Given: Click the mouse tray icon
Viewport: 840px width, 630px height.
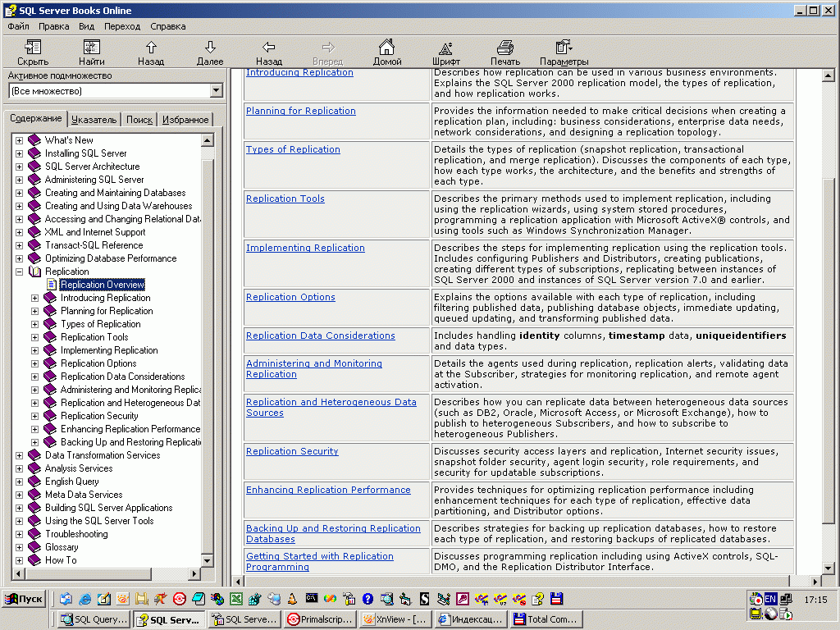Looking at the screenshot, I should [771, 614].
